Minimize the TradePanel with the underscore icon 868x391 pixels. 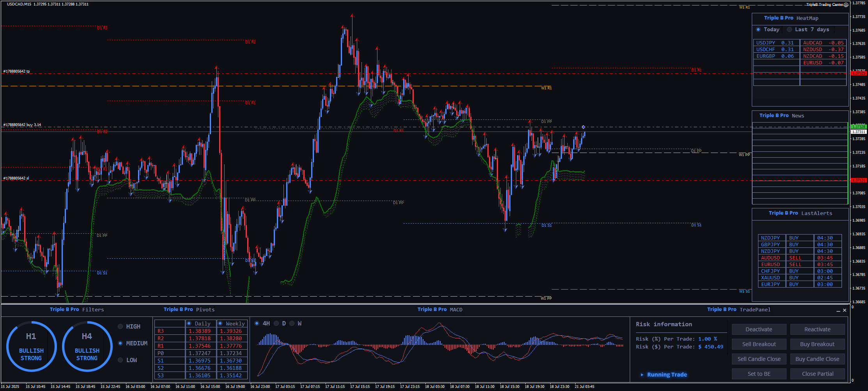pos(838,311)
